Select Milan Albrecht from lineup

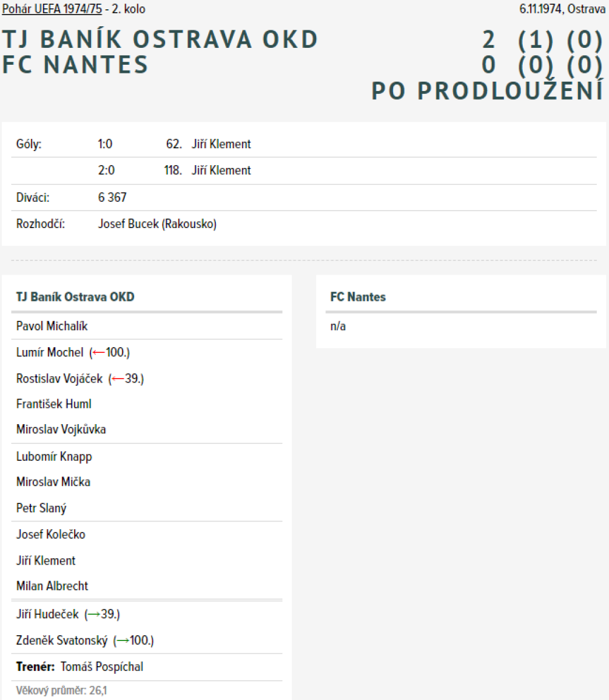tap(52, 586)
